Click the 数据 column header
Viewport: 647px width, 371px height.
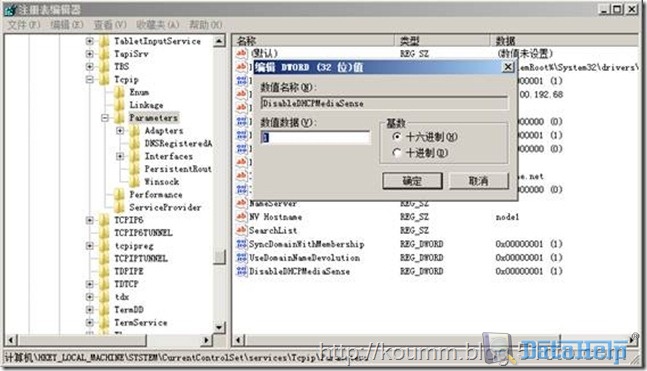(x=564, y=40)
